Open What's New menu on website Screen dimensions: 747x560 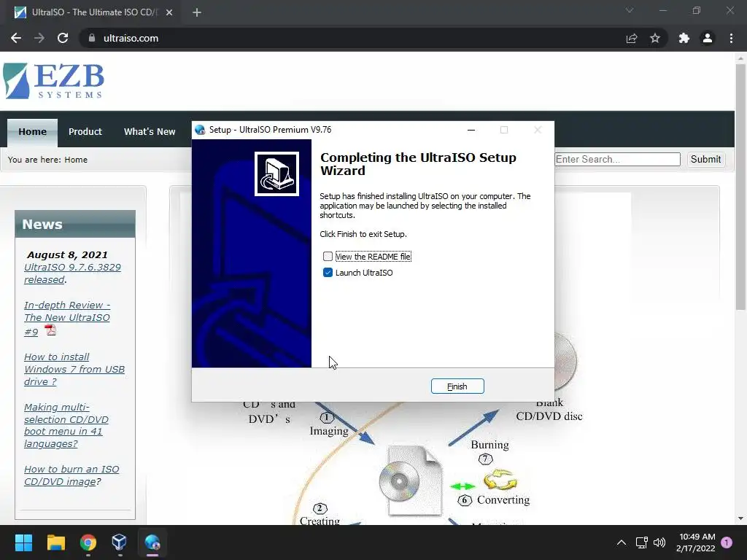[150, 132]
